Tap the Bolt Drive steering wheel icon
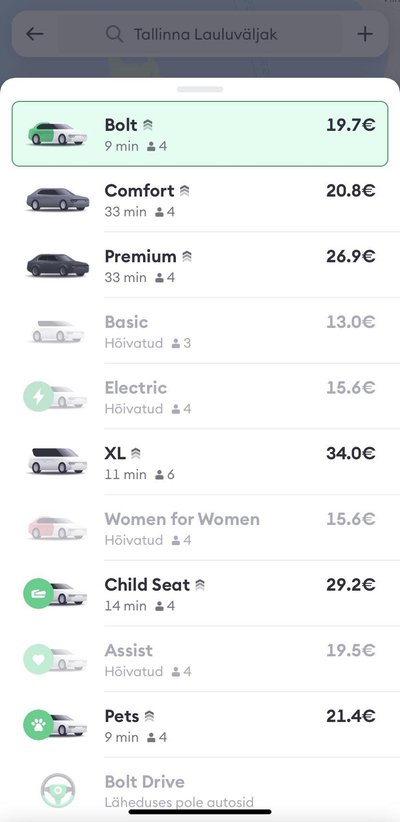Image resolution: width=400 pixels, height=822 pixels. click(x=58, y=791)
